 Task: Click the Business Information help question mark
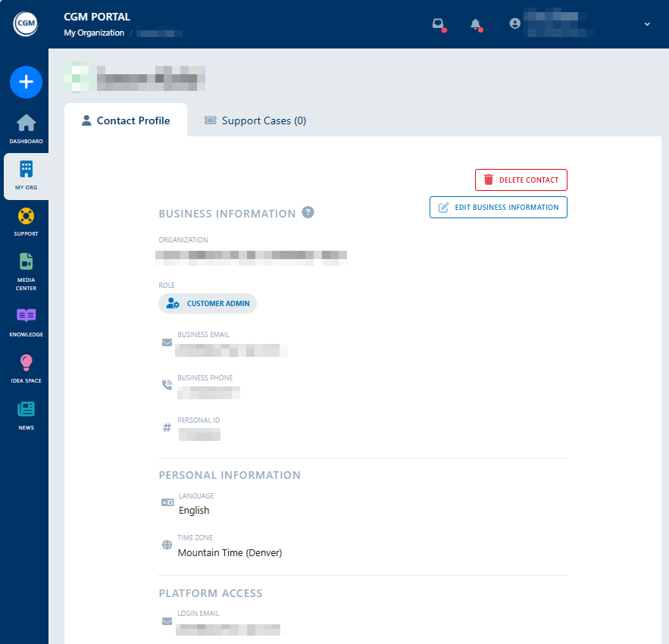coord(308,212)
